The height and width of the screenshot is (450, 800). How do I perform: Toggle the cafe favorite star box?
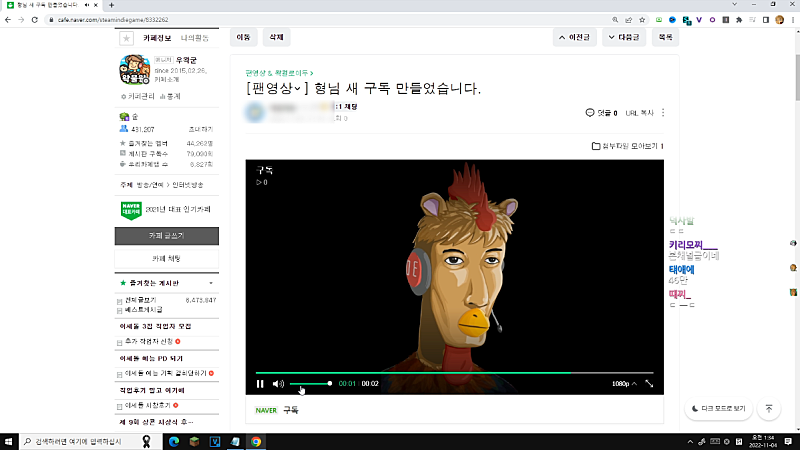point(127,38)
